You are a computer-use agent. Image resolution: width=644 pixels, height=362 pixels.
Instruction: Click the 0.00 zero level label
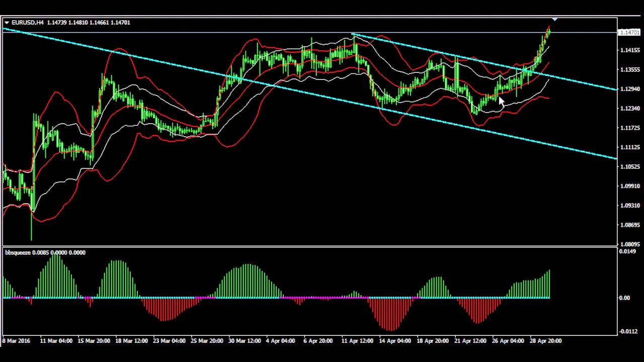624,298
